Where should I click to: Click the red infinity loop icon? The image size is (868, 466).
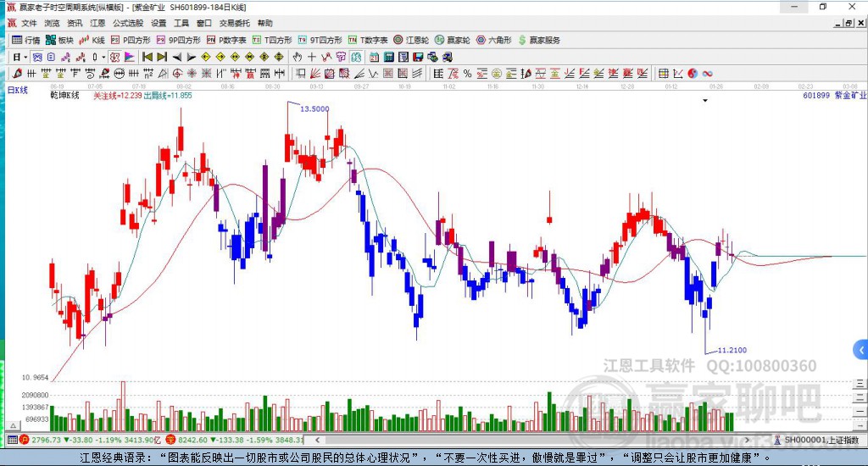(x=708, y=74)
